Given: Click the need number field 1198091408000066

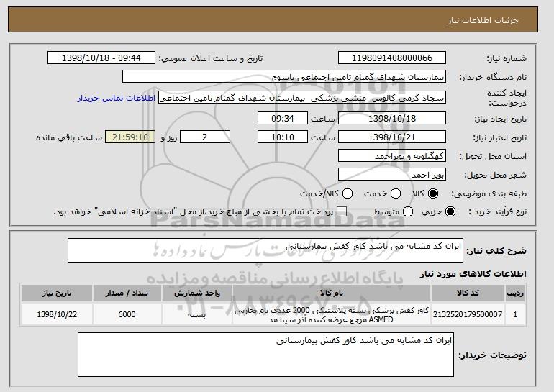Looking at the screenshot, I should [x=391, y=58].
